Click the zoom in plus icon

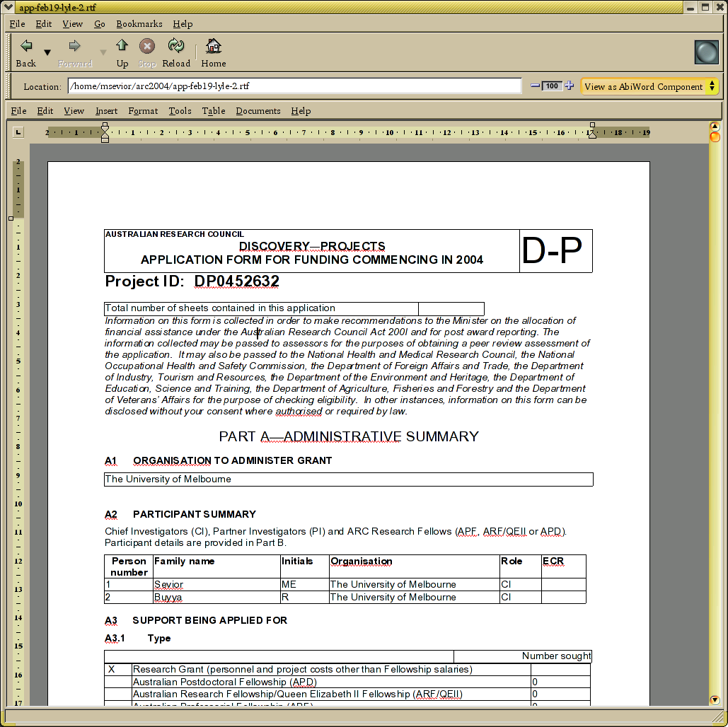tap(569, 86)
